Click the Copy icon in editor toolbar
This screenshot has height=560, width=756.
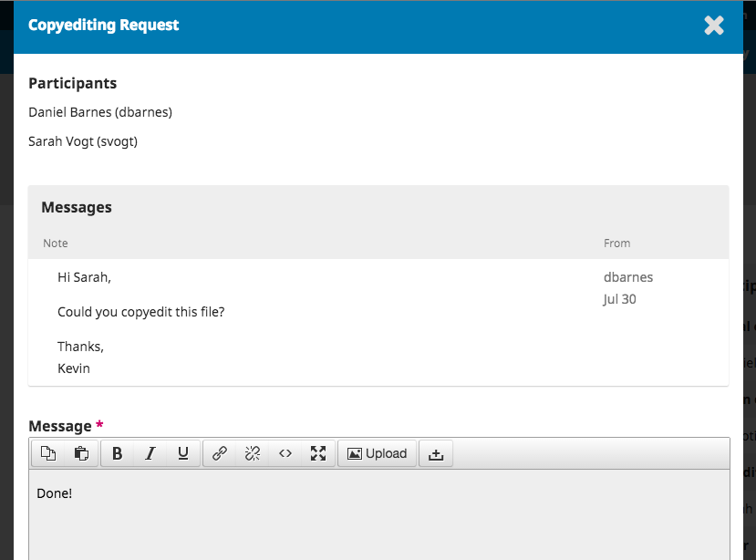48,453
